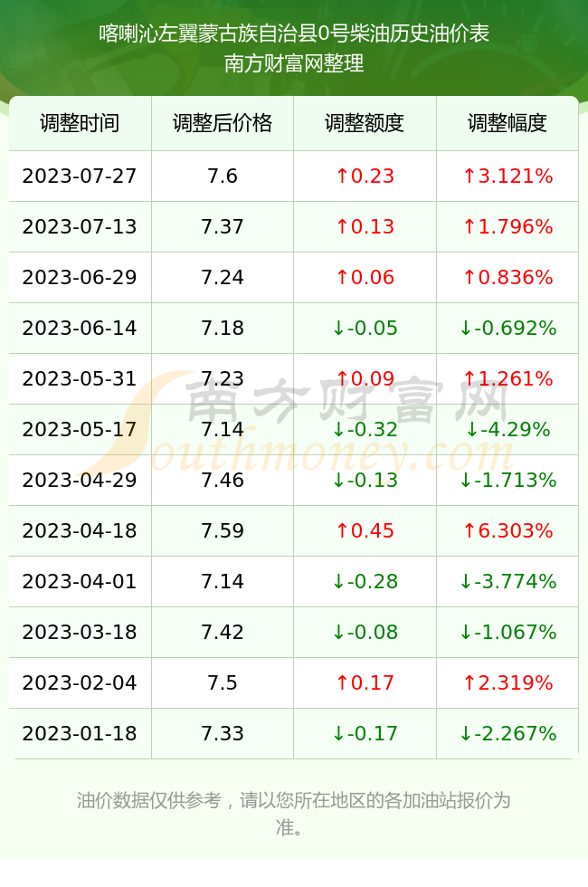
Task: Select the 2023-06-14 date cell
Action: [80, 328]
